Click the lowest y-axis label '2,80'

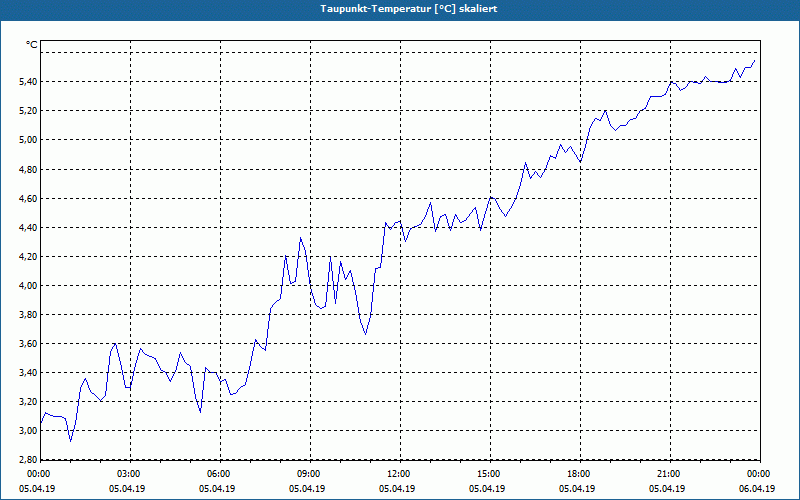[x=28, y=460]
